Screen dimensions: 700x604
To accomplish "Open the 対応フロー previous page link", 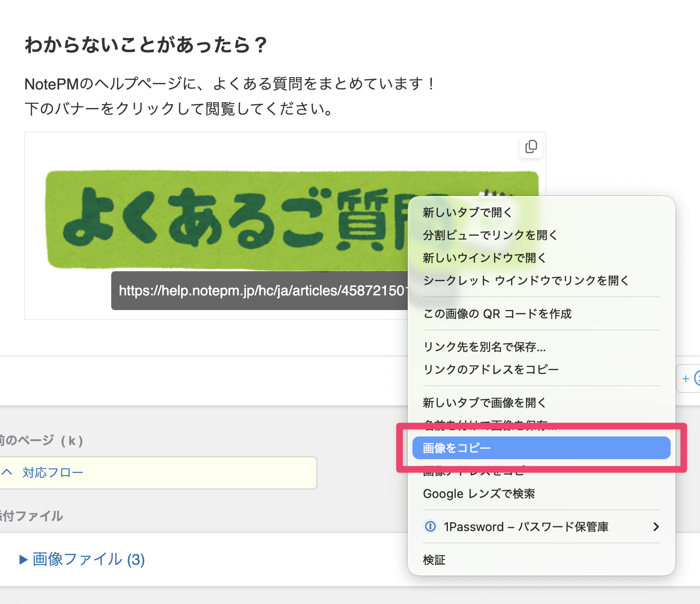I will coord(53,472).
